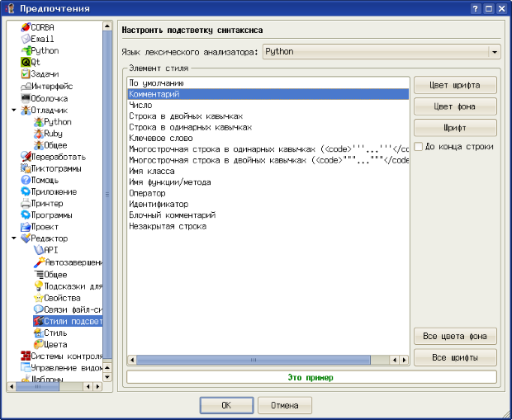Open the Шрифт font chooser button
The width and height of the screenshot is (512, 420).
[x=453, y=129]
